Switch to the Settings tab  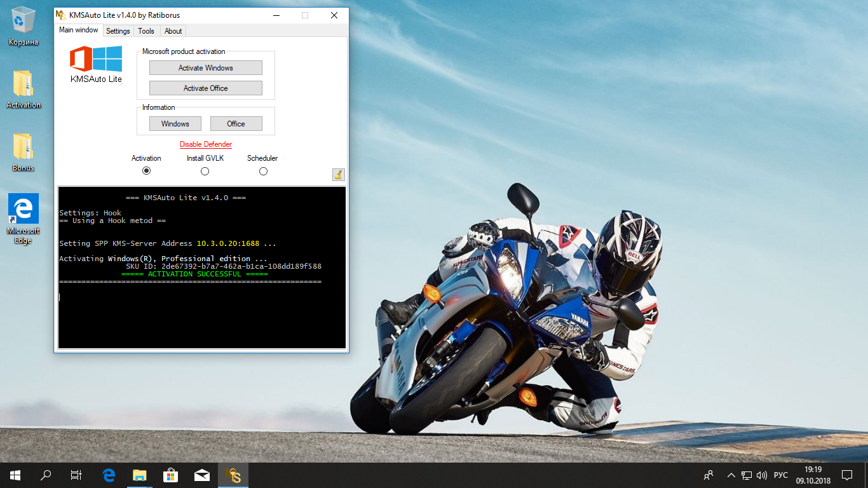click(118, 31)
